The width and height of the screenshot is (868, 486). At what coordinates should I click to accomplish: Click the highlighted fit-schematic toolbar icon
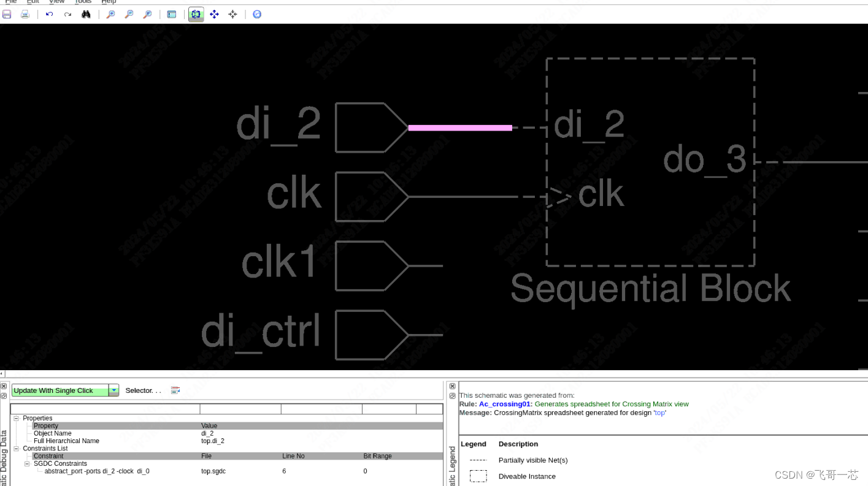coord(196,14)
